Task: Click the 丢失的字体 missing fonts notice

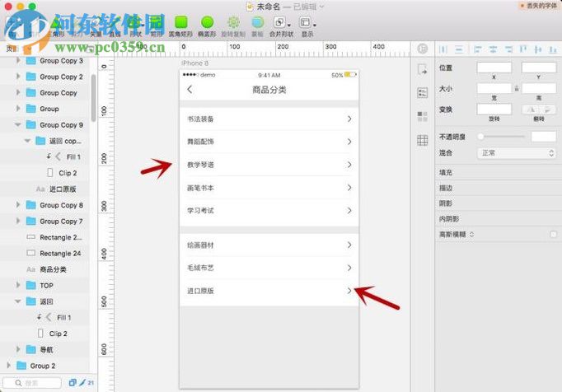Action: pyautogui.click(x=539, y=6)
